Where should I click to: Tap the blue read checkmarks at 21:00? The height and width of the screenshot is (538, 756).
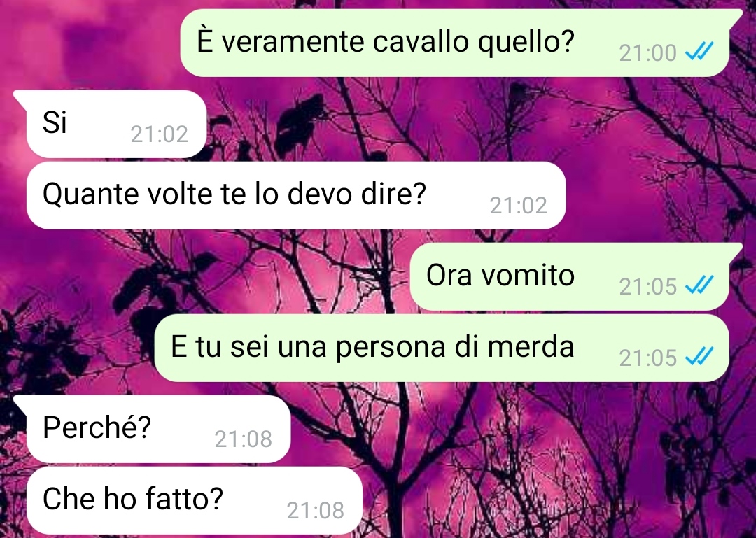(x=699, y=51)
